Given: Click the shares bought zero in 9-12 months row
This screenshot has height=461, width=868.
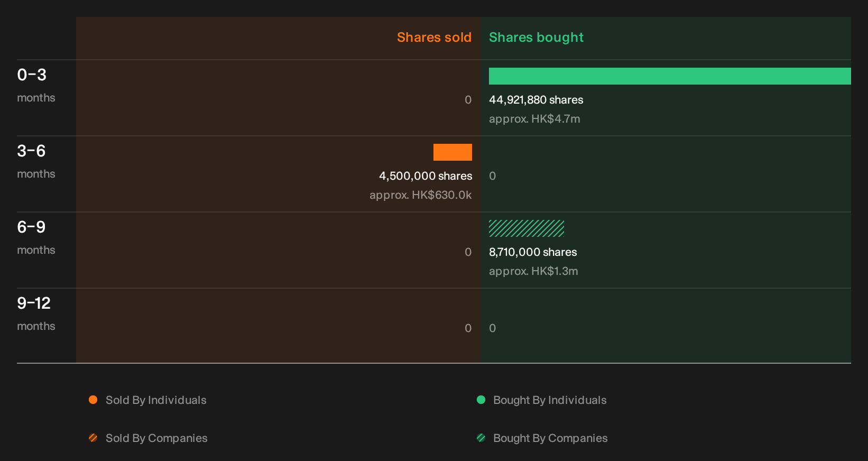Looking at the screenshot, I should click(493, 328).
